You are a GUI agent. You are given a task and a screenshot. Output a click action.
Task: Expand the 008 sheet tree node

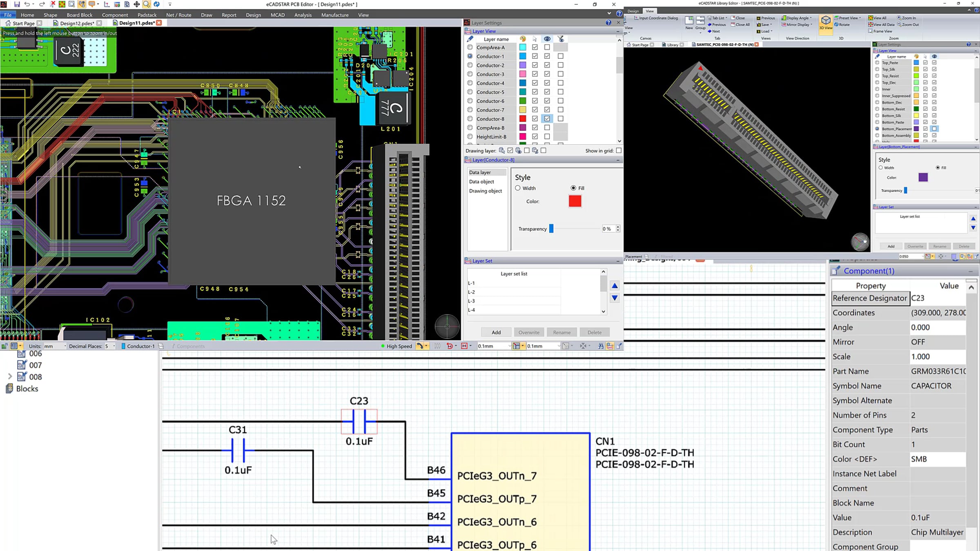click(10, 377)
